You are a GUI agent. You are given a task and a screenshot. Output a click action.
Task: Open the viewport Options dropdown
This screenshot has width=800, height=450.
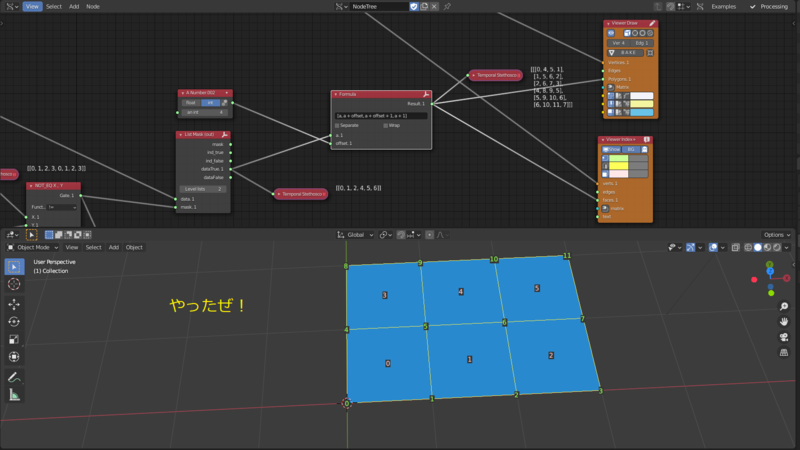[777, 235]
